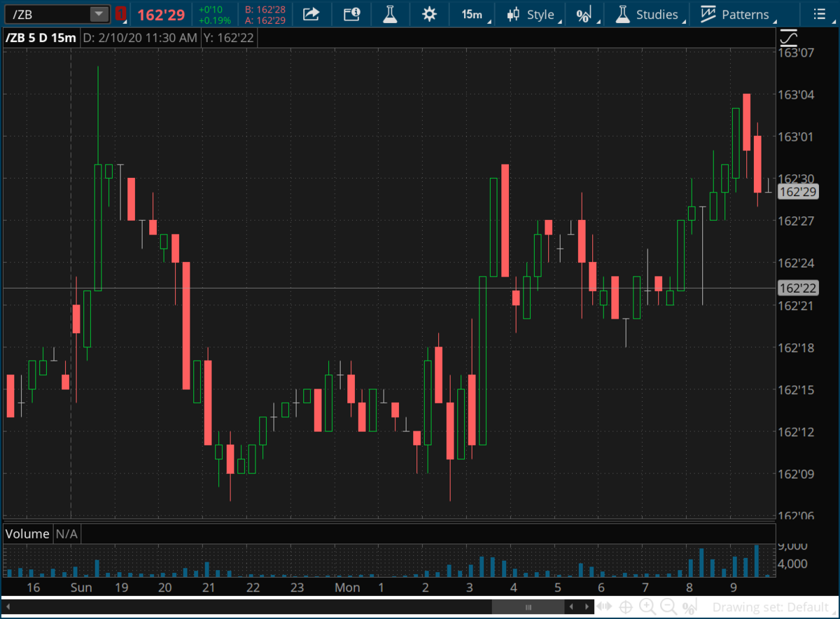Click the chart horizontal scrollbar thumb
The image size is (840, 619).
[x=529, y=606]
